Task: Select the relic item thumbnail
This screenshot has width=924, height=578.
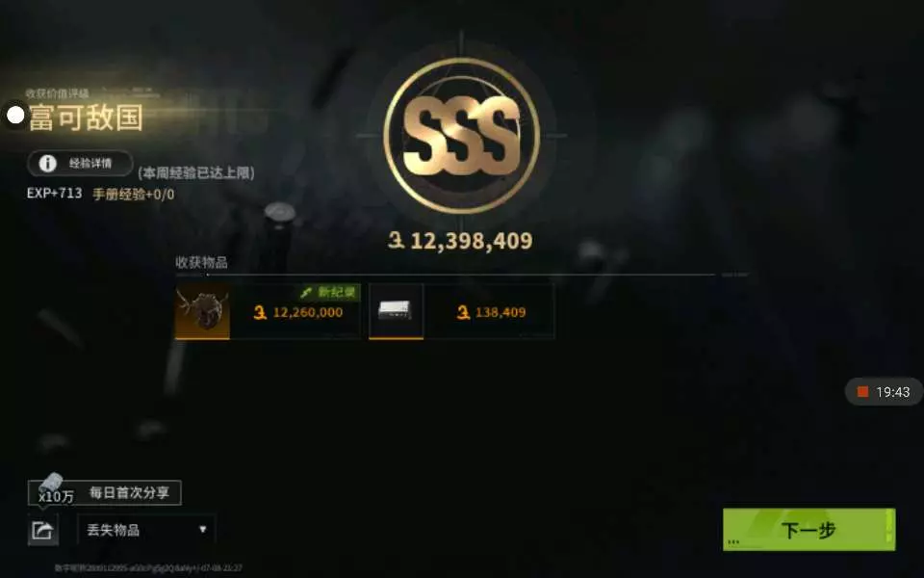Action: (x=202, y=311)
